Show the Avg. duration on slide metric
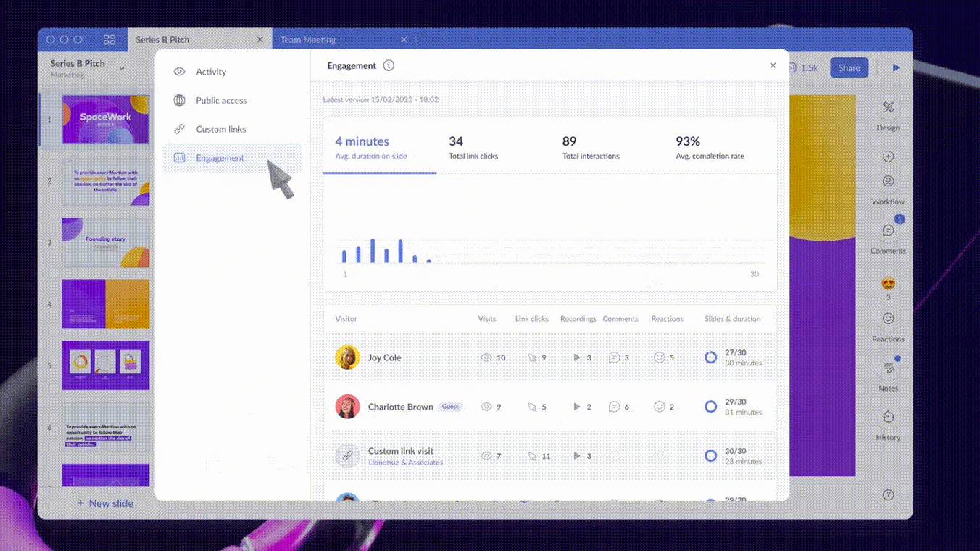Screen dimensions: 980x551 379,147
